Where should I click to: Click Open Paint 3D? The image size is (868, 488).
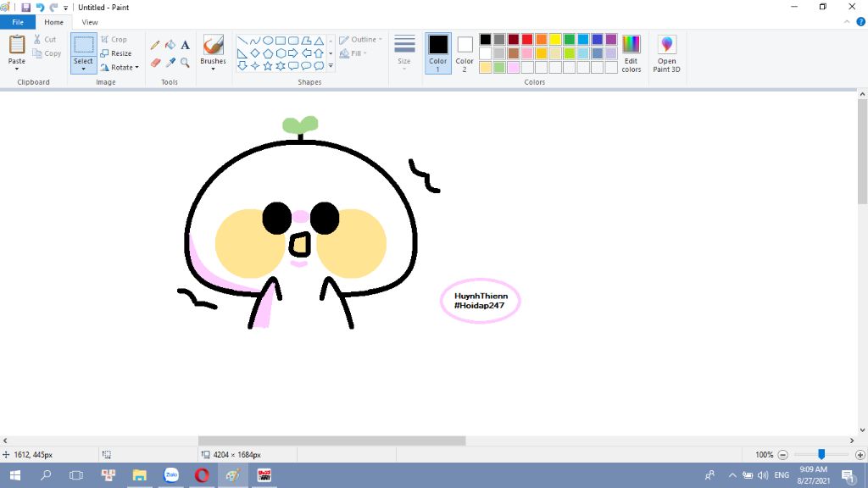point(666,53)
